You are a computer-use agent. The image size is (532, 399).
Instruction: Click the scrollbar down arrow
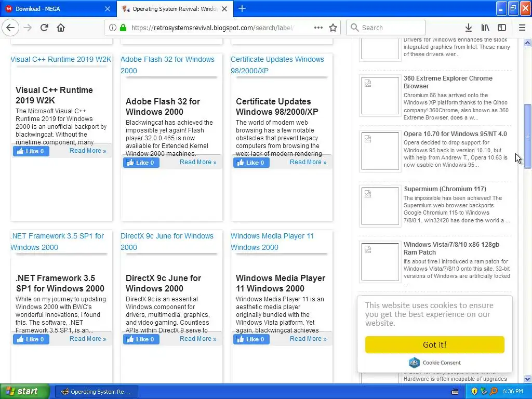click(x=527, y=379)
